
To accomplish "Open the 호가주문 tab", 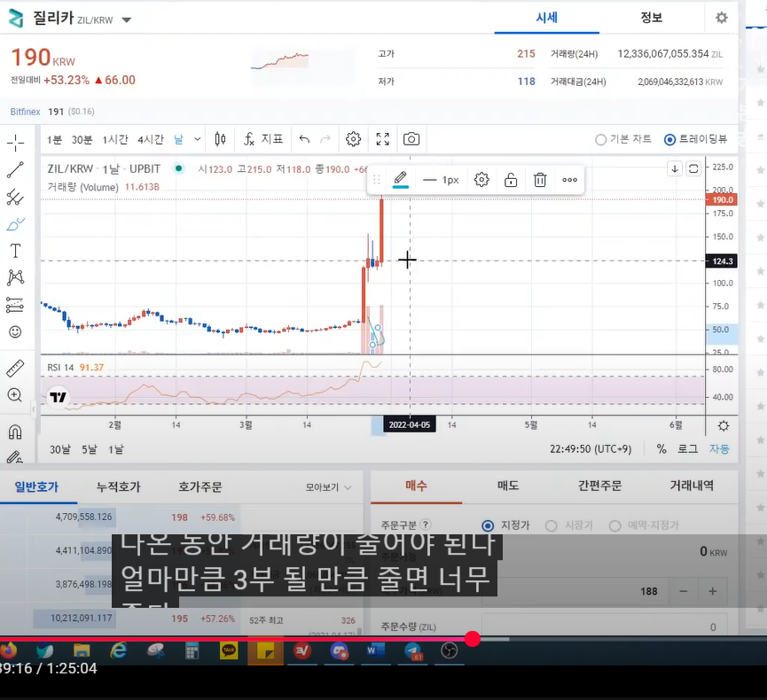I will coord(200,486).
